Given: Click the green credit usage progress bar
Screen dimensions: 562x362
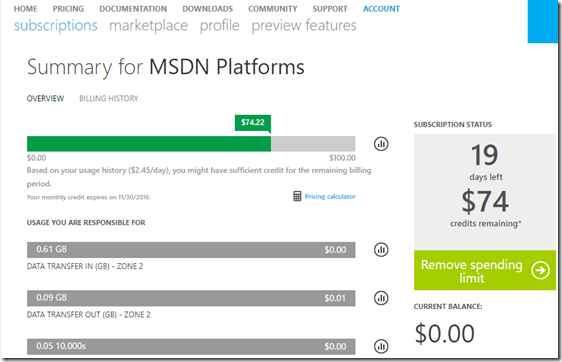Looking at the screenshot, I should click(x=149, y=144).
